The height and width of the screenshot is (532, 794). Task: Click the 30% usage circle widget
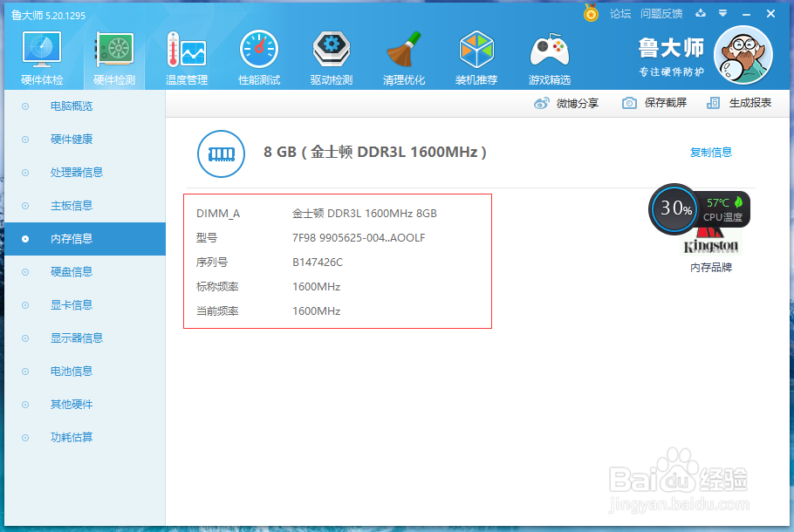point(674,208)
